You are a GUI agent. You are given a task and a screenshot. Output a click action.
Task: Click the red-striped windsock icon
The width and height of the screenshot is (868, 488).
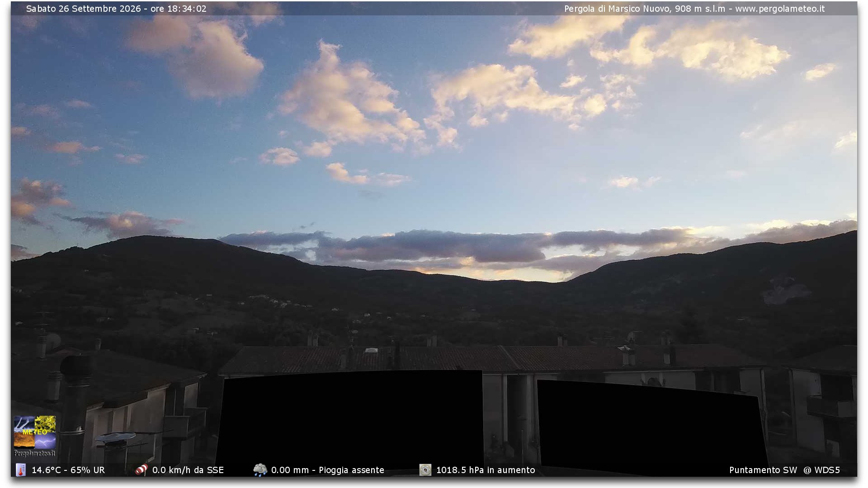tap(142, 470)
